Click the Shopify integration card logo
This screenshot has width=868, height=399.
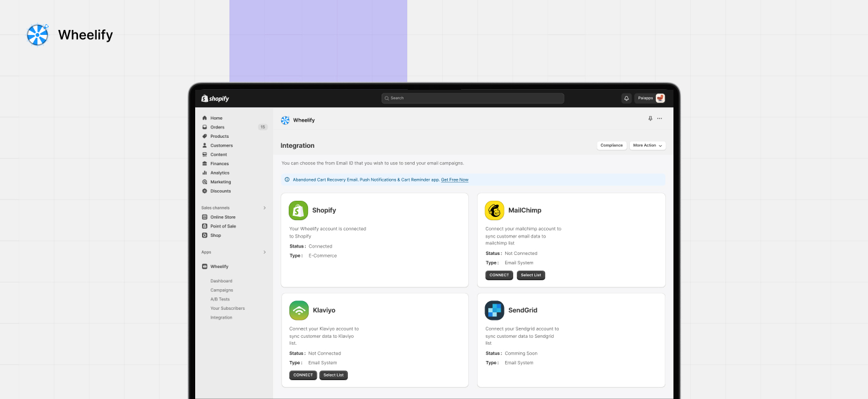tap(299, 211)
